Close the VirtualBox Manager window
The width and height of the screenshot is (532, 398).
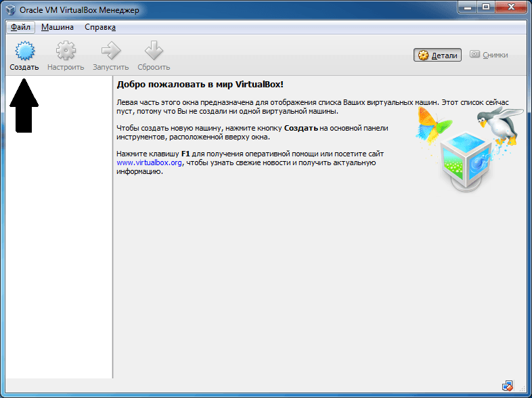(x=511, y=7)
